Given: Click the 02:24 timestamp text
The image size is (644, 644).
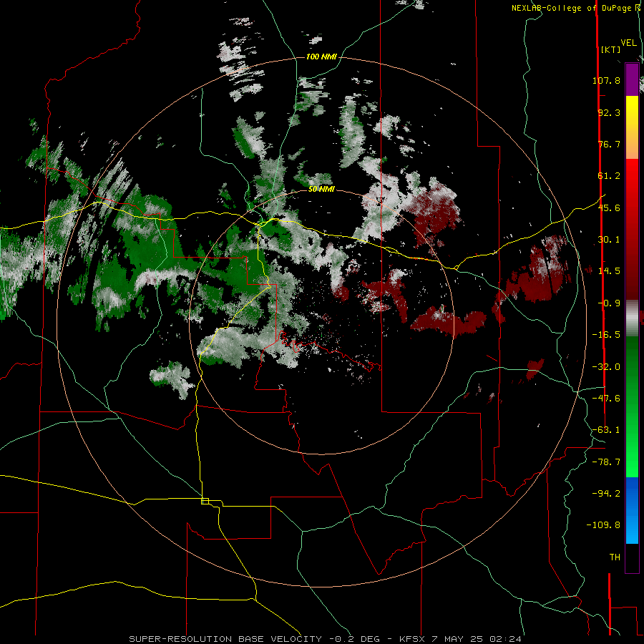Looking at the screenshot, I should click(504, 639).
